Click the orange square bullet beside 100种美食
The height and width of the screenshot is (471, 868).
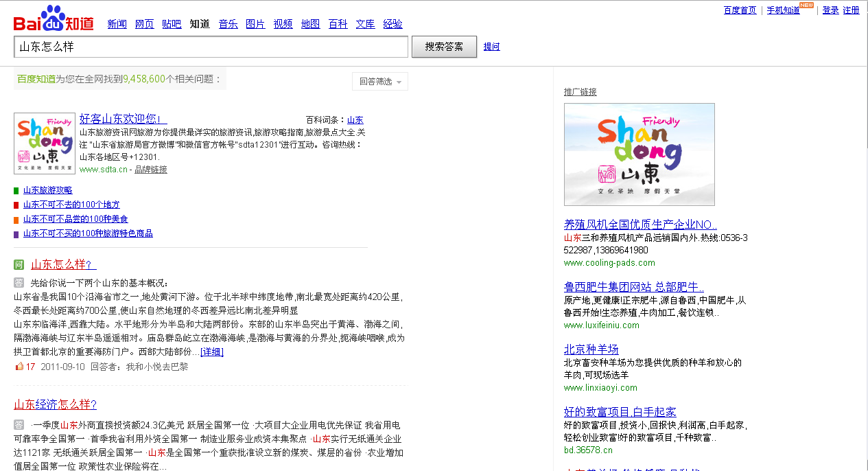click(16, 219)
